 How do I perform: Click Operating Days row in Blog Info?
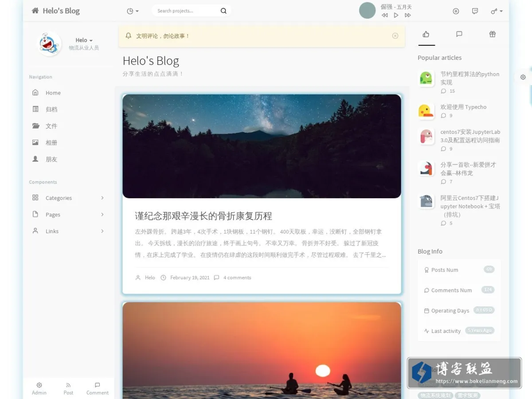pos(459,310)
